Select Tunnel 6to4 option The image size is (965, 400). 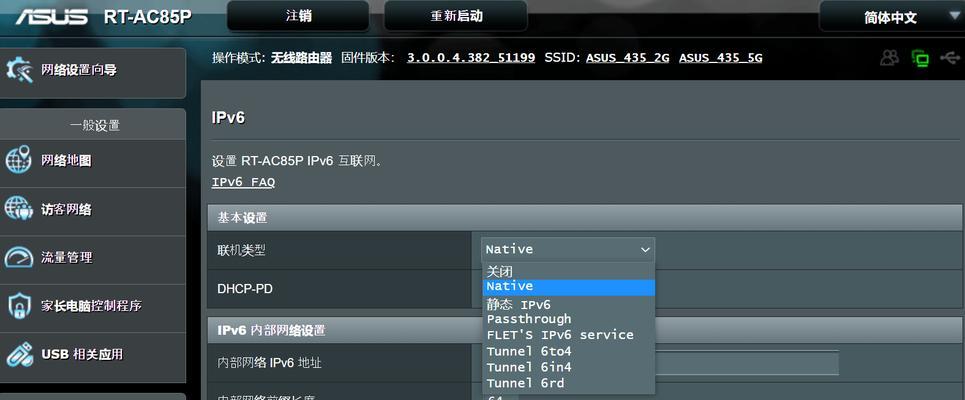[x=568, y=351]
